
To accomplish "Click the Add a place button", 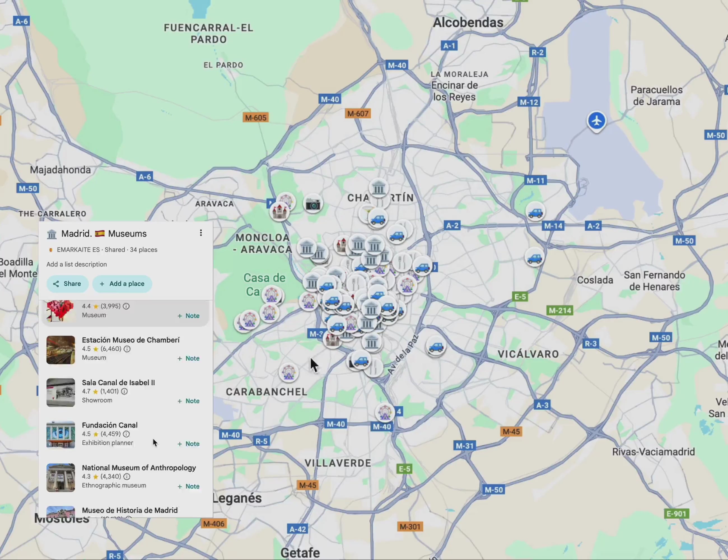I will (122, 284).
